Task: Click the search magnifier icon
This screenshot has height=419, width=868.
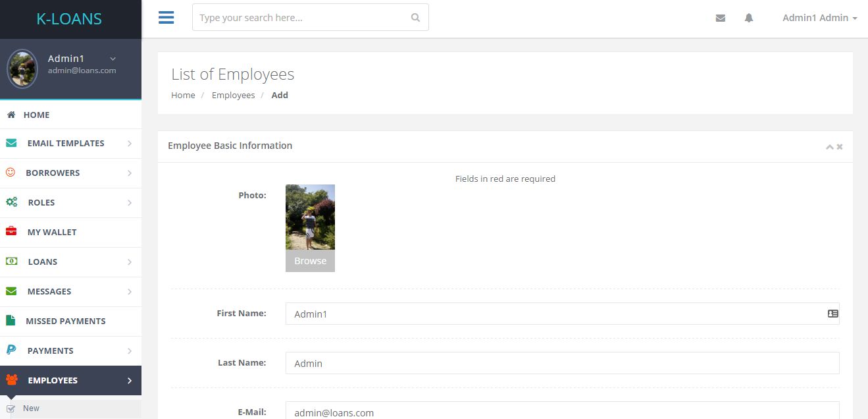Action: (415, 18)
